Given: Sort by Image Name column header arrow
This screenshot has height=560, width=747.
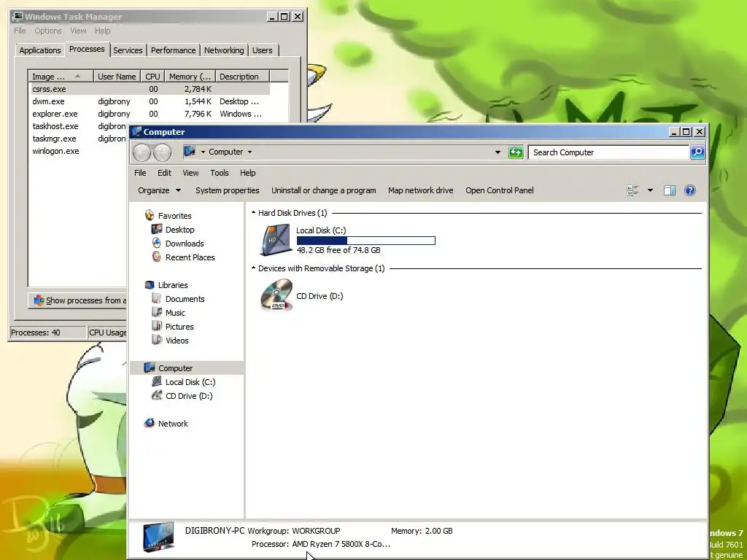Looking at the screenshot, I should tap(77, 76).
